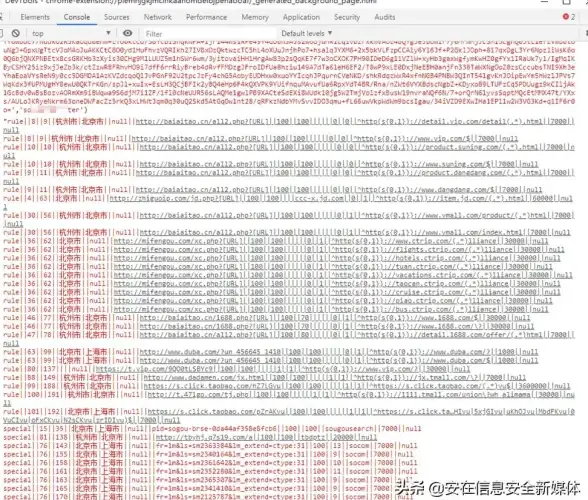Click the jx.tmall.com rule pattern
588x500 pixels.
(422, 378)
